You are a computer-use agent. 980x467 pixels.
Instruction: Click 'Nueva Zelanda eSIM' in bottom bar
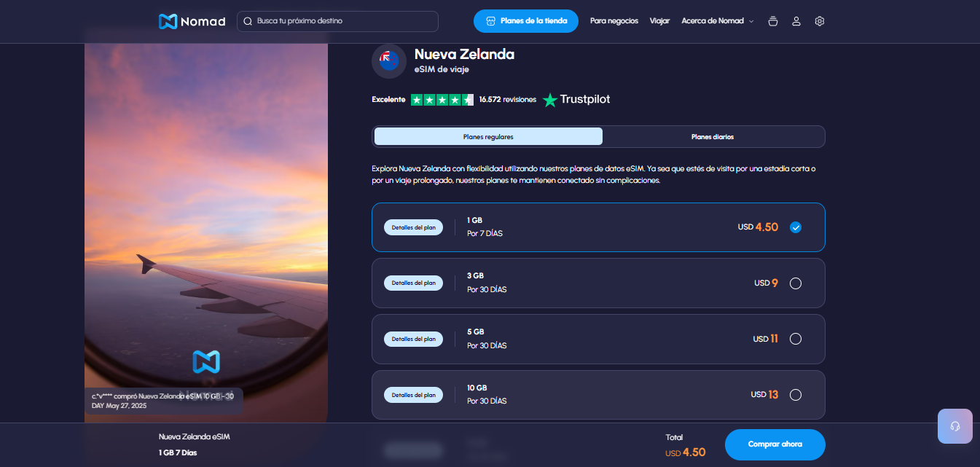click(x=195, y=436)
